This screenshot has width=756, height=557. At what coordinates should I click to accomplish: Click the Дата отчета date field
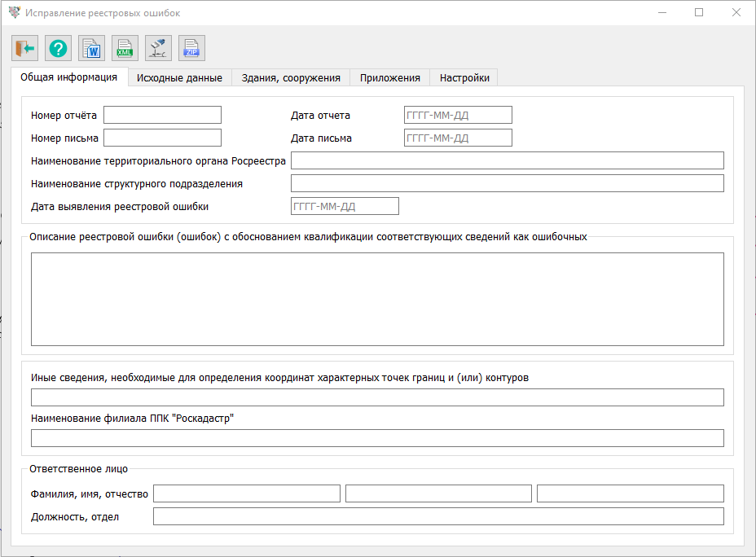click(x=458, y=115)
